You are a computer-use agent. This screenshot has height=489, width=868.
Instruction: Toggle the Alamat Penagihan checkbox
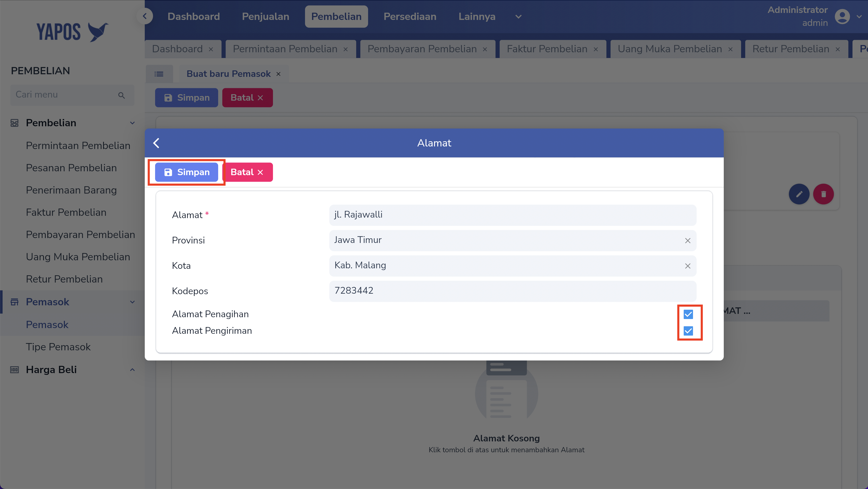(688, 314)
